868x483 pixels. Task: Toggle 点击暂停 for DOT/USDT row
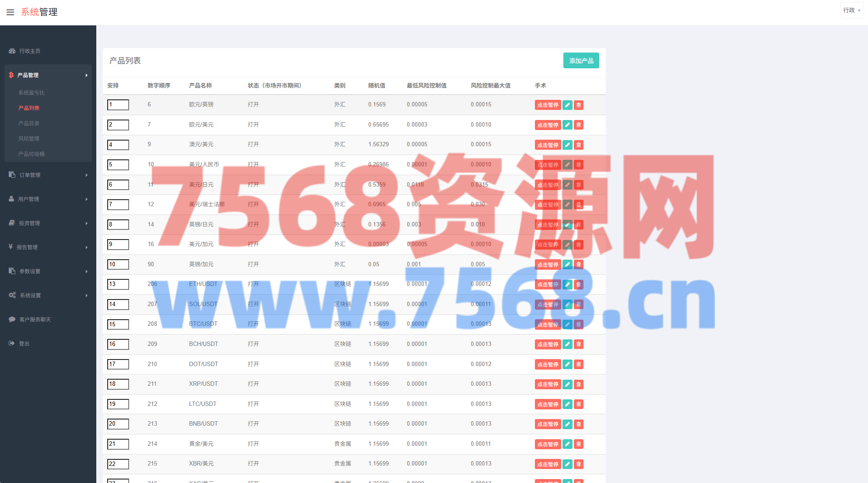tap(548, 364)
